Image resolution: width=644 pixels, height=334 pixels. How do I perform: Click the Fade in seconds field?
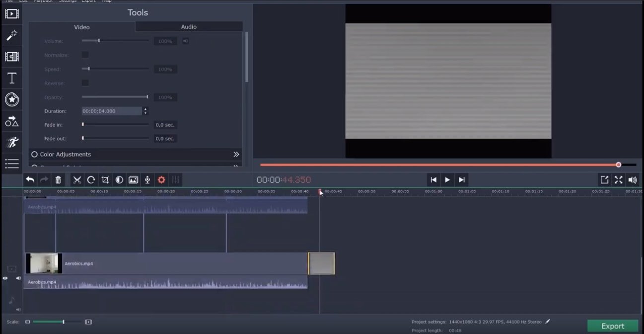coord(165,125)
